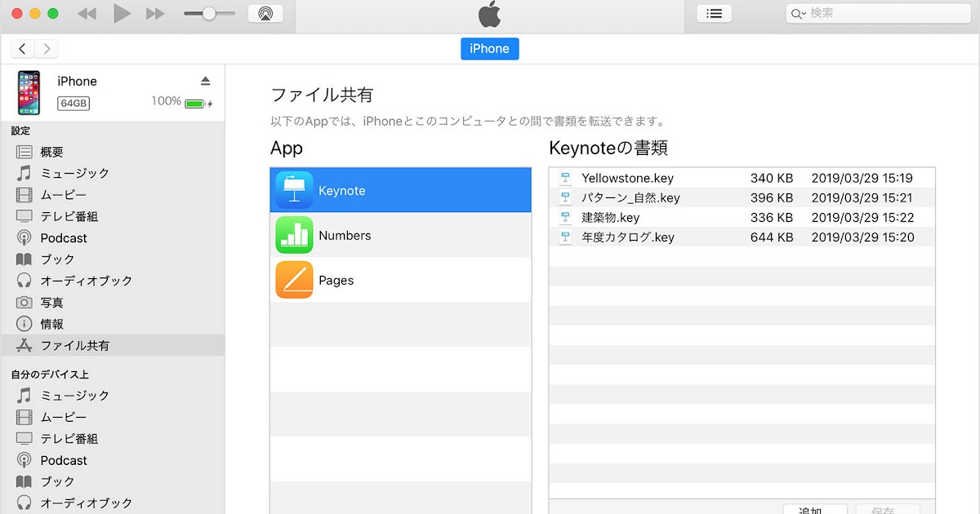Click the 追加 button
This screenshot has height=514, width=980.
click(x=815, y=509)
